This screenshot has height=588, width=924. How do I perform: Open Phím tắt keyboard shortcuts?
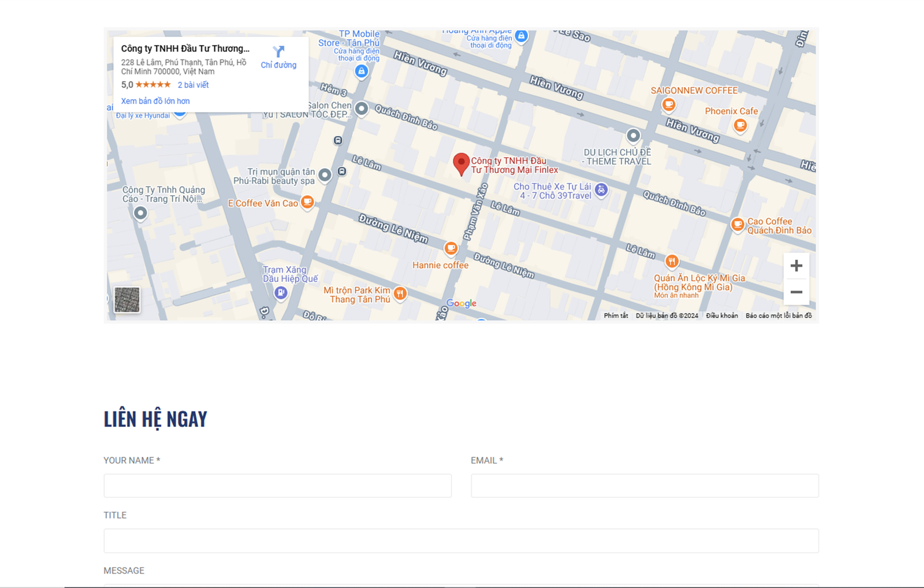pyautogui.click(x=616, y=316)
